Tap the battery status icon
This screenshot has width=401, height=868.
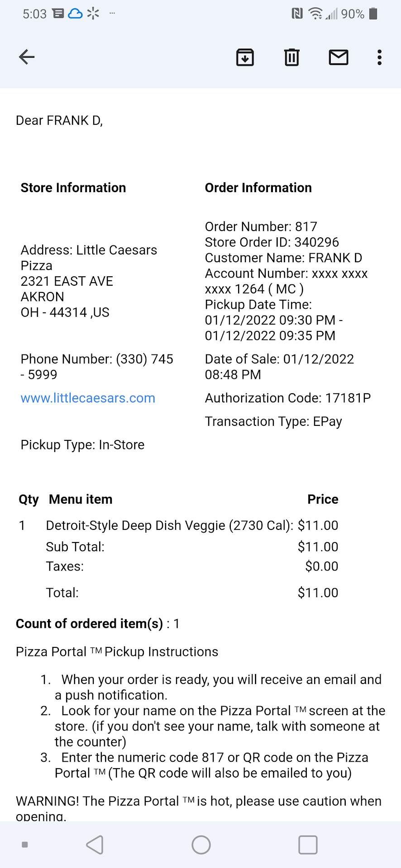click(373, 14)
